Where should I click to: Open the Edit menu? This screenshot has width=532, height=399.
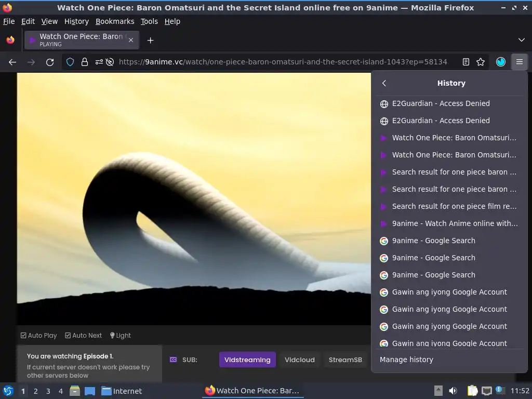pyautogui.click(x=28, y=21)
